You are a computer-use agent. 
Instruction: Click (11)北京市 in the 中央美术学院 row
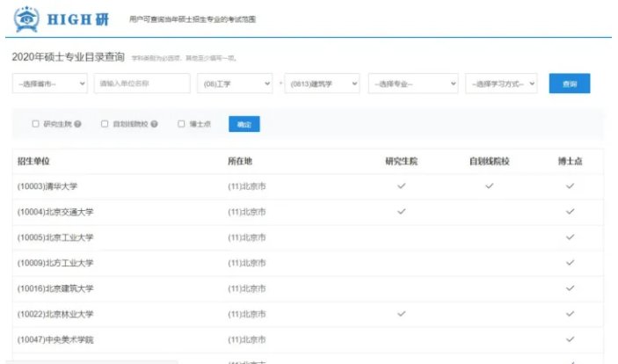(247, 339)
